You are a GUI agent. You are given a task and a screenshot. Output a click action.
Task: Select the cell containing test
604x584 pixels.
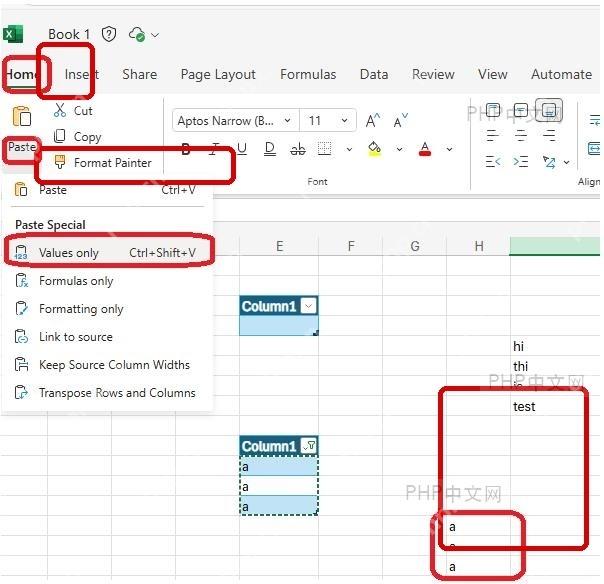[x=555, y=406]
